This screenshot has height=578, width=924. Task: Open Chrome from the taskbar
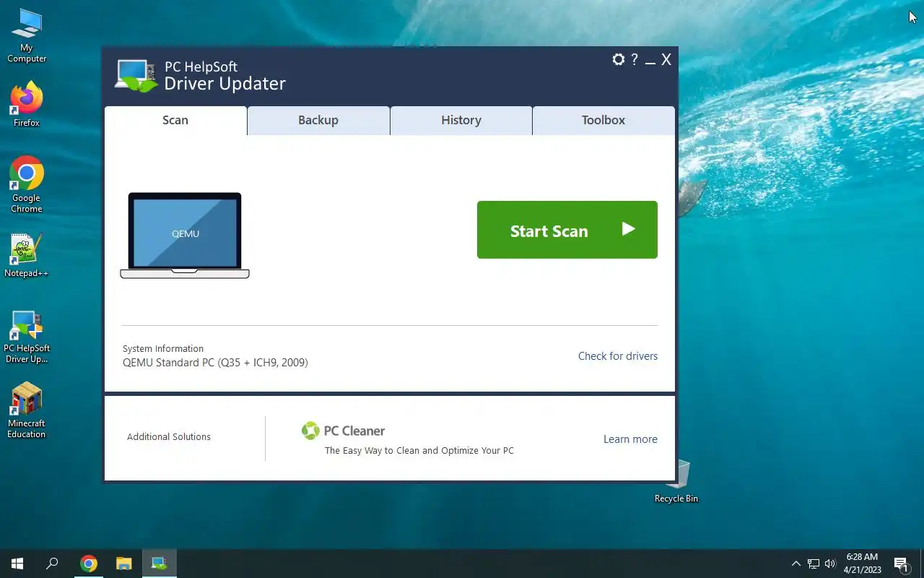[89, 564]
